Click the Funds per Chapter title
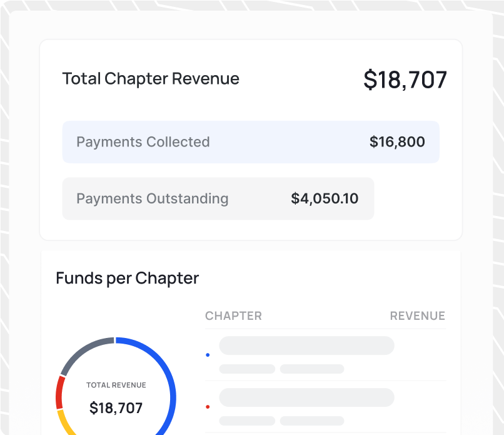The height and width of the screenshot is (435, 504). click(x=128, y=278)
